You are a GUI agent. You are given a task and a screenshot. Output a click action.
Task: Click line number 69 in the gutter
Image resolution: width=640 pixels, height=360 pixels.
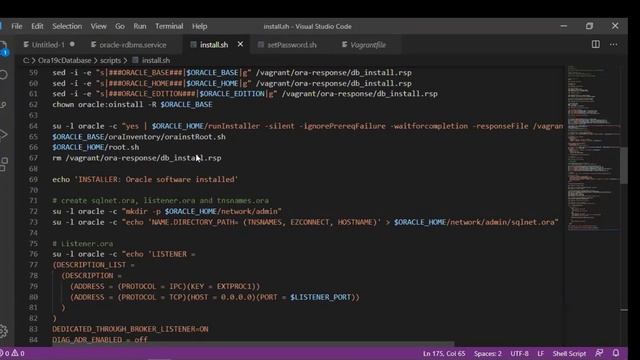coord(33,180)
